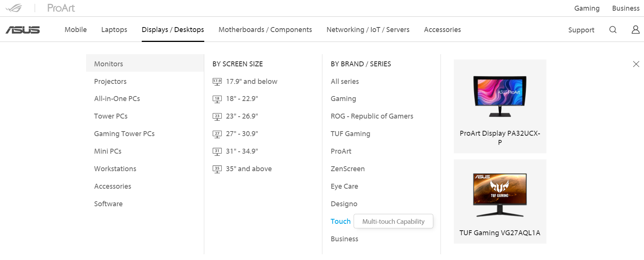Open the top-level Accessories menu

point(442,30)
